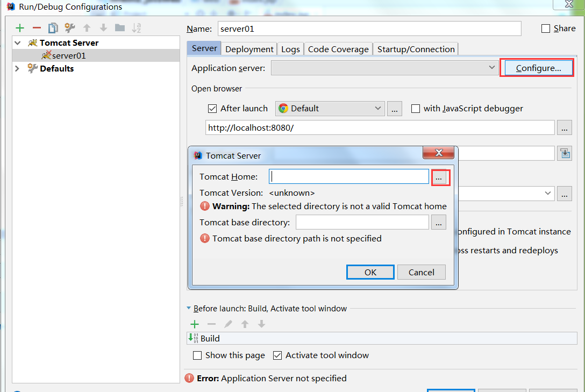Viewport: 585px width, 392px height.
Task: Switch to the Deployment tab
Action: coord(249,49)
